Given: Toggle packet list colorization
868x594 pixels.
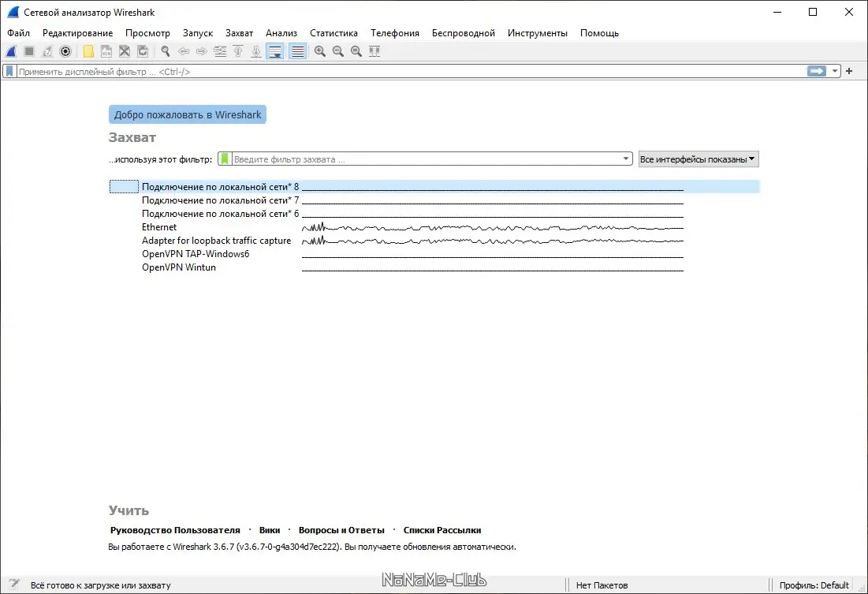Looking at the screenshot, I should click(x=298, y=51).
